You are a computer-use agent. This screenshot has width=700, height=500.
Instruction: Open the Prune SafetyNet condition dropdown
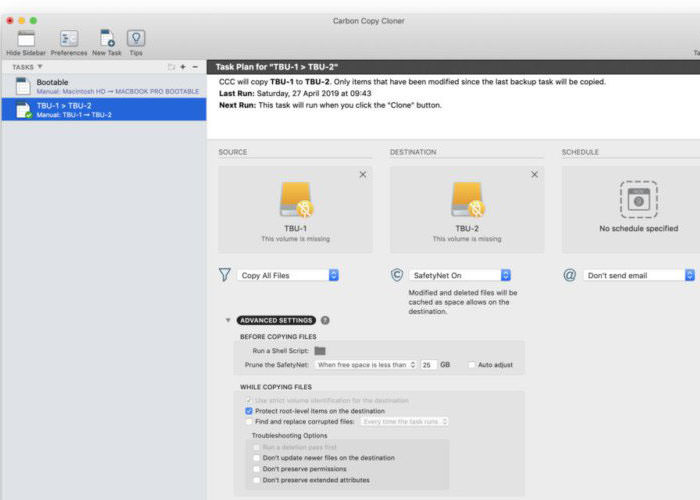(x=365, y=365)
